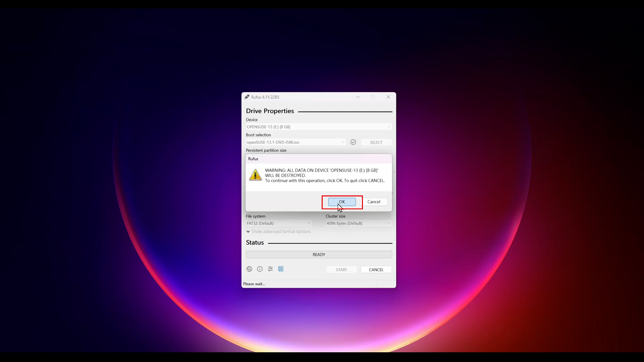Click the yellow warning triangle icon
The width and height of the screenshot is (644, 362).
pyautogui.click(x=255, y=175)
